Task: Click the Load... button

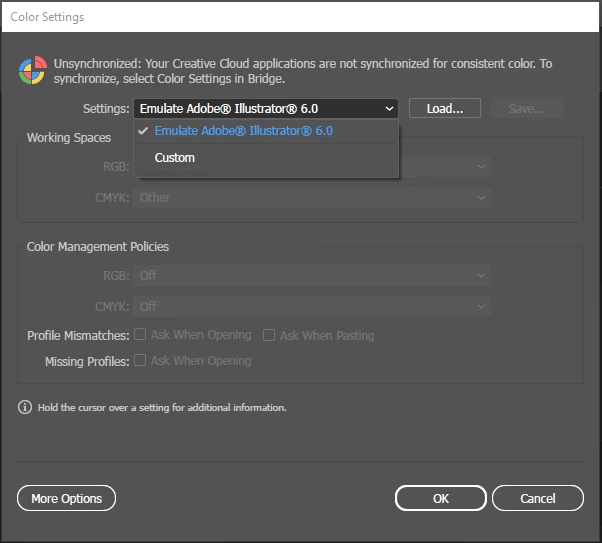Action: pyautogui.click(x=445, y=108)
